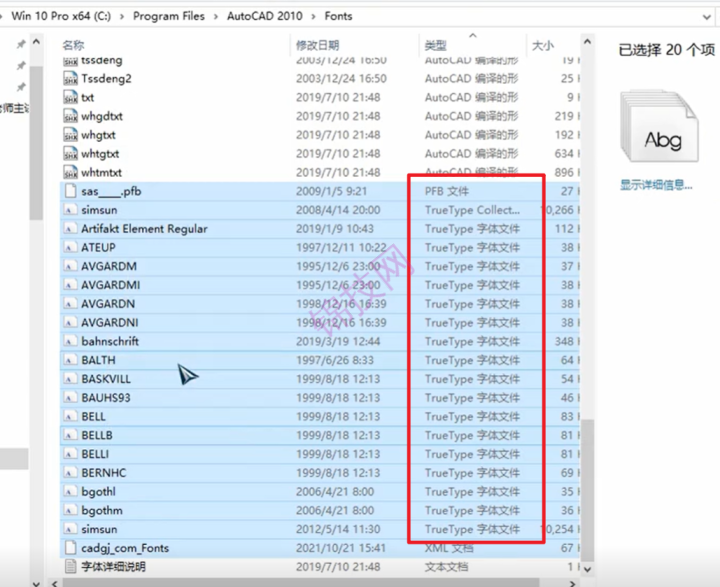This screenshot has width=720, height=587.
Task: Select the file name 'bahnschrift'
Action: (x=110, y=341)
